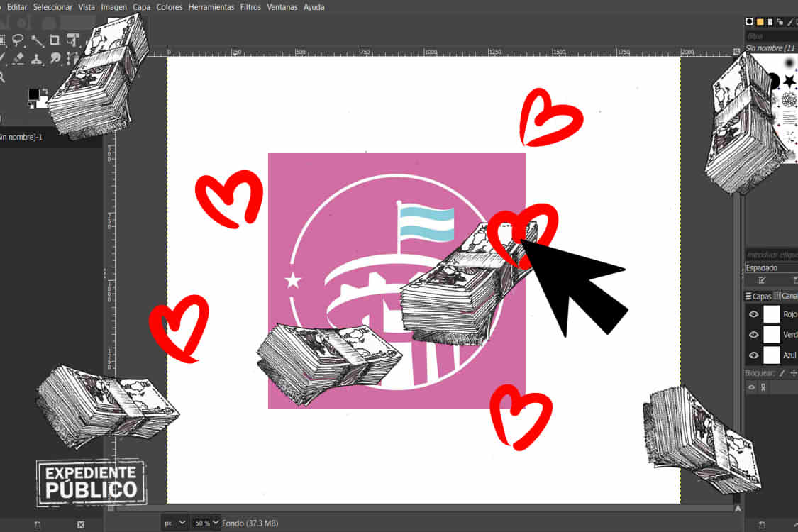Image resolution: width=798 pixels, height=532 pixels.
Task: Hide the Rojo channel eye
Action: [x=754, y=314]
